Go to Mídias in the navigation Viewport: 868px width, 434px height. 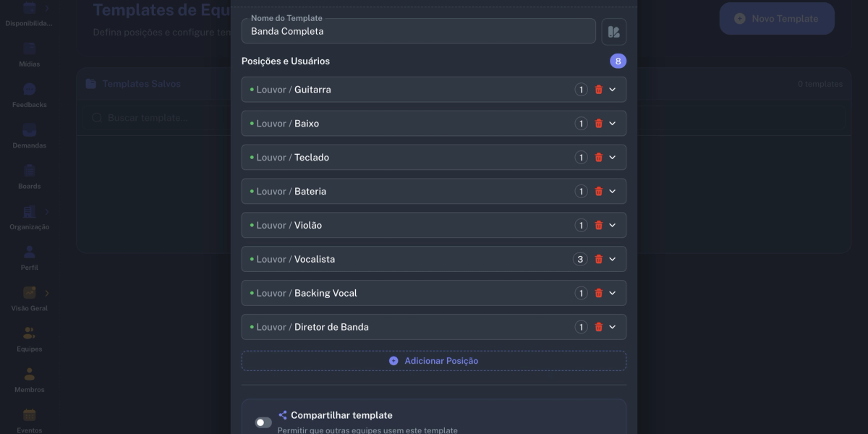tap(29, 48)
